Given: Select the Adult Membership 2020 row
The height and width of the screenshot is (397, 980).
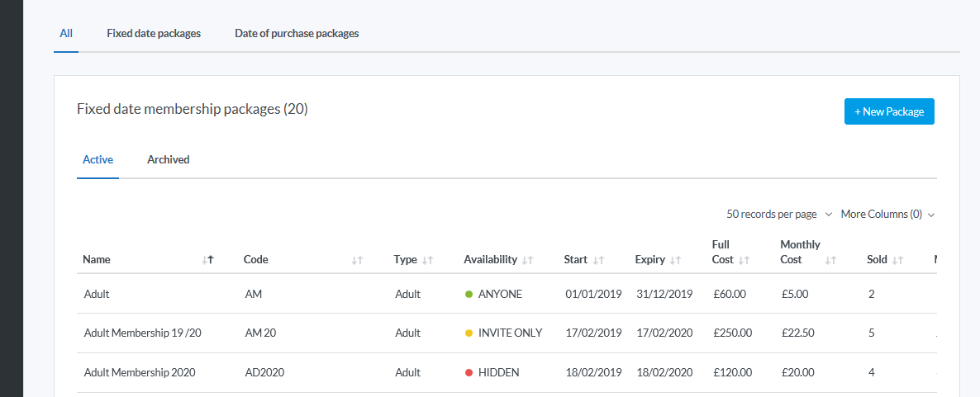Looking at the screenshot, I should pos(140,373).
